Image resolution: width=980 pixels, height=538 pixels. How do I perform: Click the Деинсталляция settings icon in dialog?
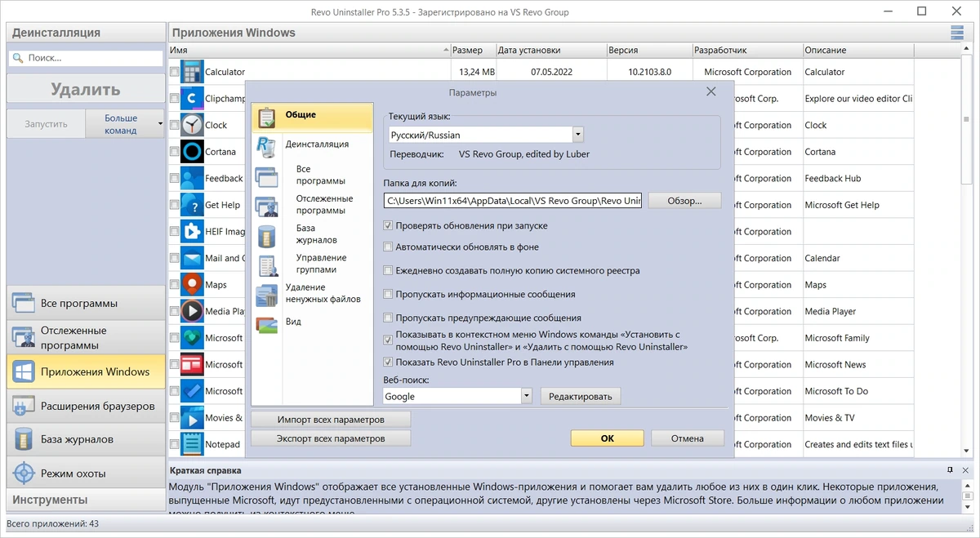coord(266,146)
